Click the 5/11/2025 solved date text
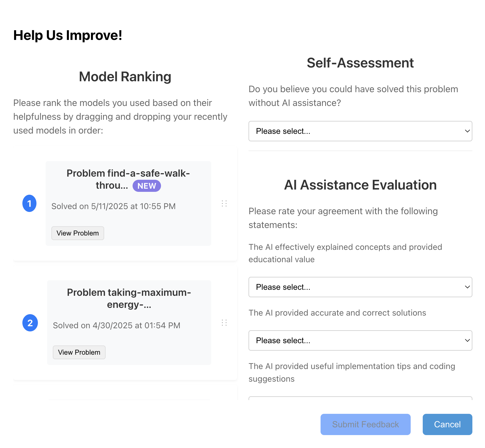The height and width of the screenshot is (448, 485). point(113,206)
